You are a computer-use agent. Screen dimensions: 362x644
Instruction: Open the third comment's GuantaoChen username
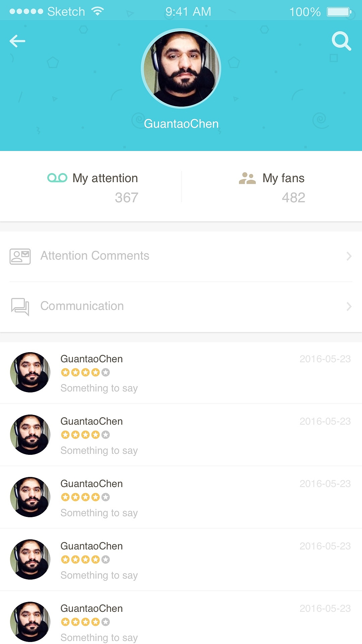92,484
